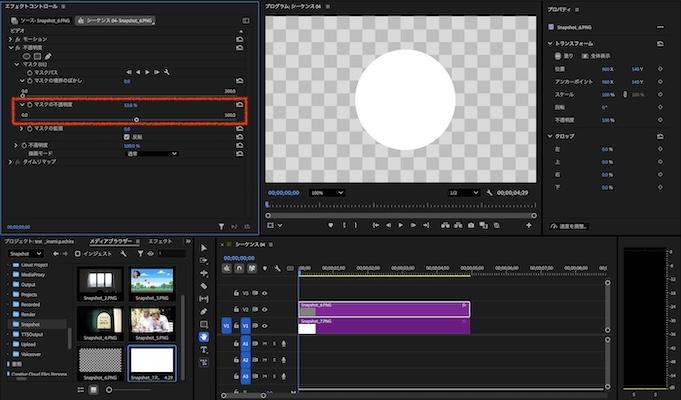
Task: Select the Razor tool in the toolbar
Action: pyautogui.click(x=204, y=285)
